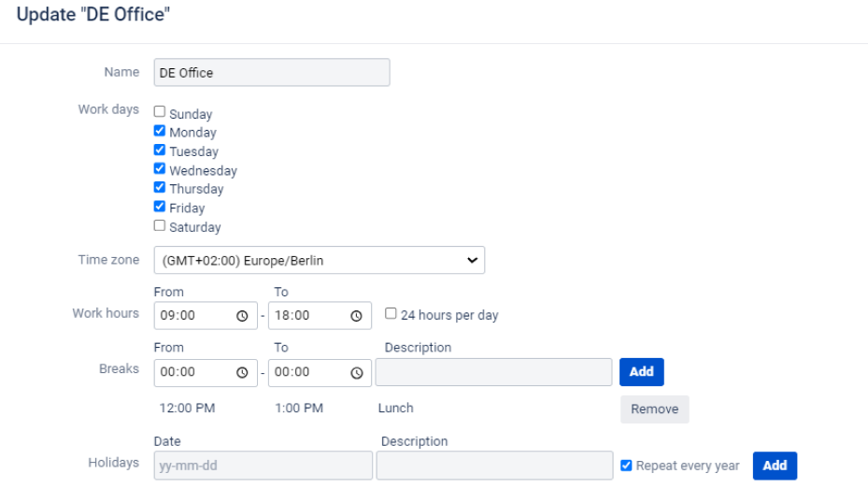This screenshot has height=488, width=868.
Task: Click clock icon in Work hours To field
Action: pos(356,316)
